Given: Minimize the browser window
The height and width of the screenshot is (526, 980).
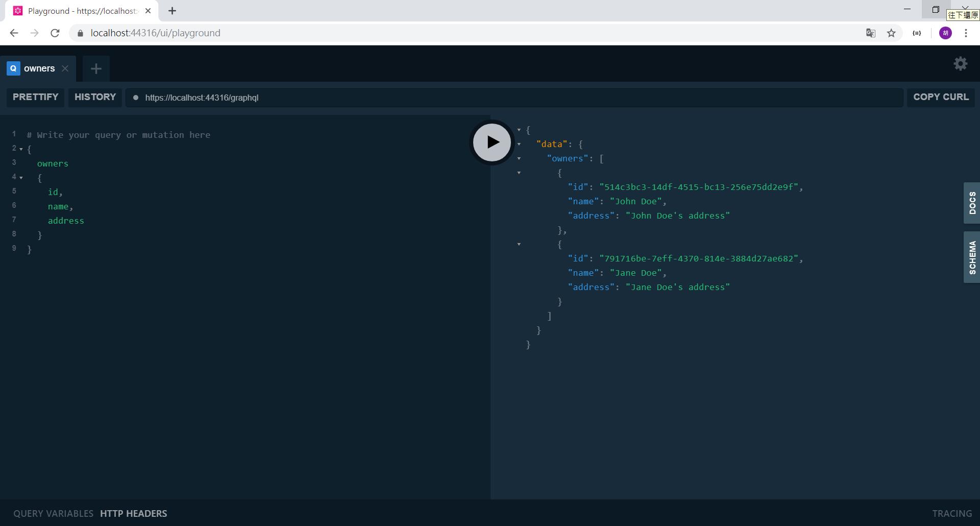Looking at the screenshot, I should [x=907, y=9].
